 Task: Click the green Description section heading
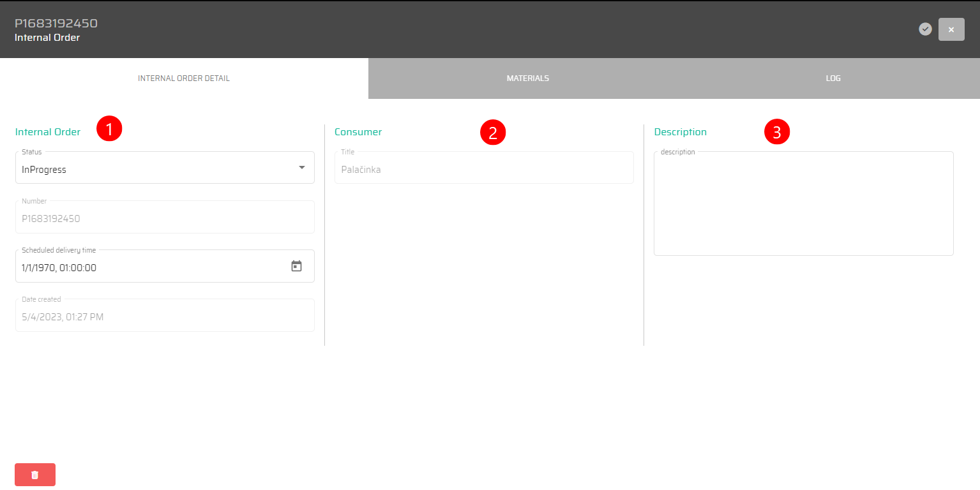pos(680,132)
